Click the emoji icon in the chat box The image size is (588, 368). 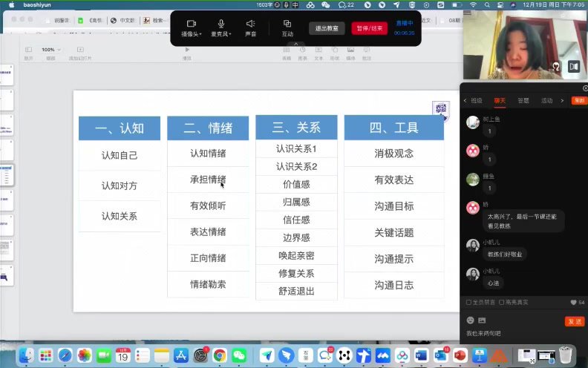point(470,320)
